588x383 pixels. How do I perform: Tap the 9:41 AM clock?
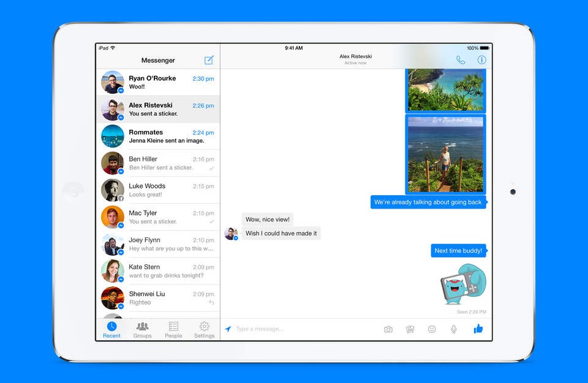(x=293, y=48)
